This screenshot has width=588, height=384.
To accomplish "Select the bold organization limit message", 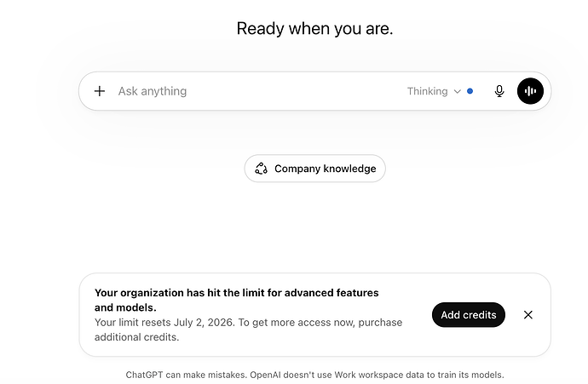I will pyautogui.click(x=237, y=300).
